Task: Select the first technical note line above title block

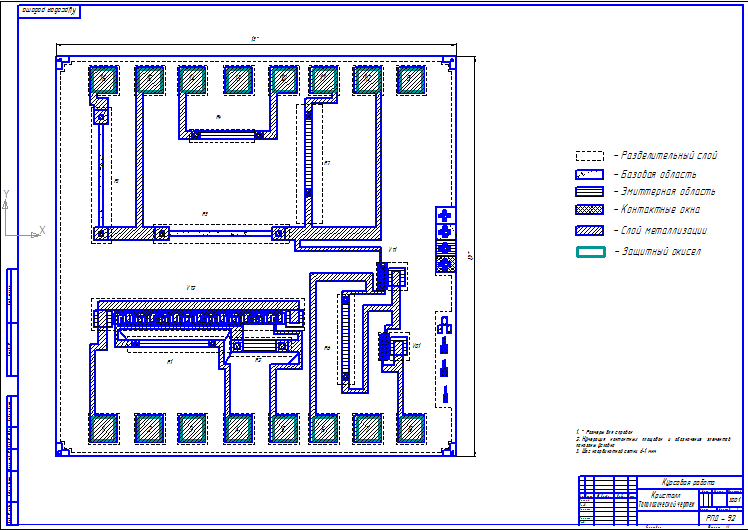Action: pos(604,432)
